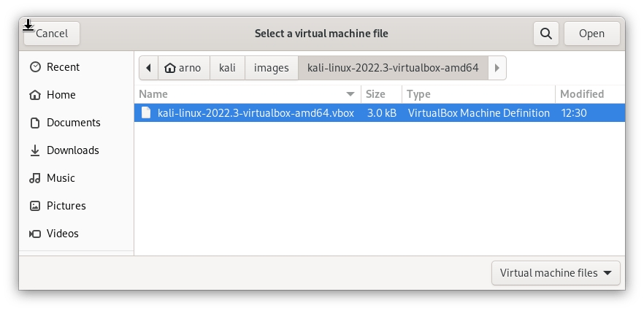Select the kali-linux-2022.3-virtualbox-amd64.vbox file row
644x311 pixels.
[379, 113]
